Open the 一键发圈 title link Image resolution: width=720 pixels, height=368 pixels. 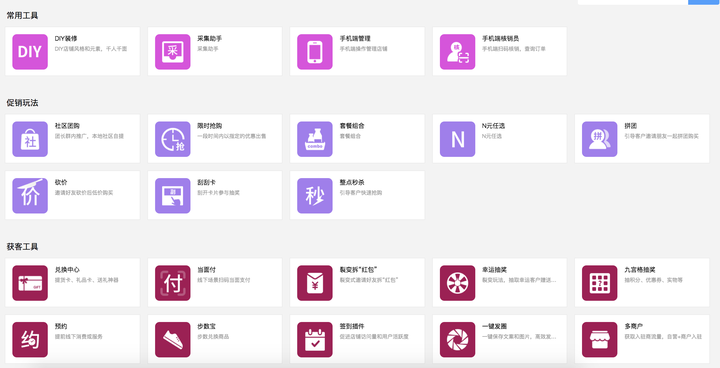[494, 326]
